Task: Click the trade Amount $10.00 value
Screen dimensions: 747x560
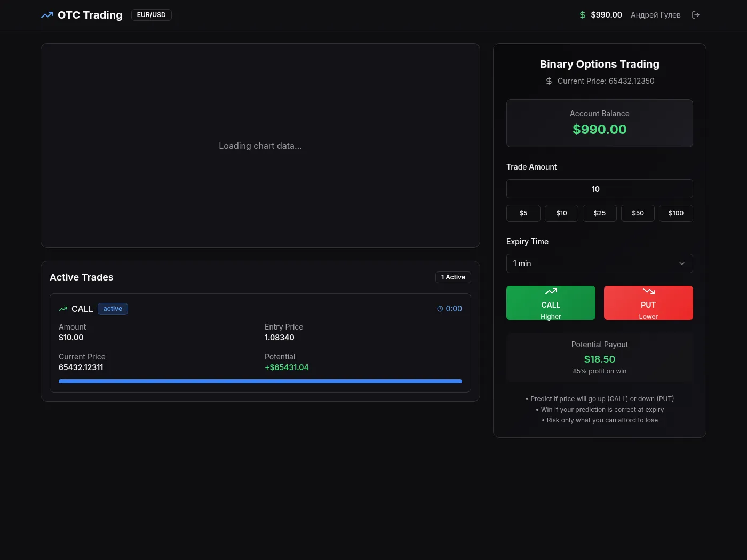Action: [x=71, y=338]
